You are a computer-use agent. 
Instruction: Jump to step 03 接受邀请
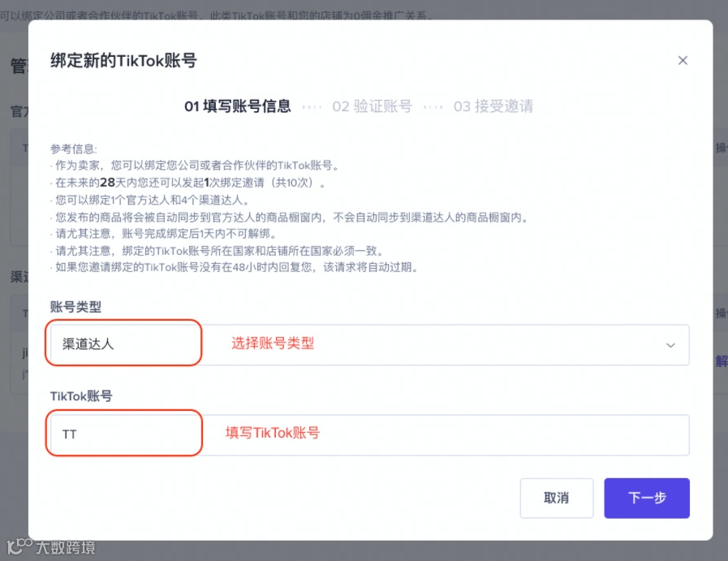493,106
